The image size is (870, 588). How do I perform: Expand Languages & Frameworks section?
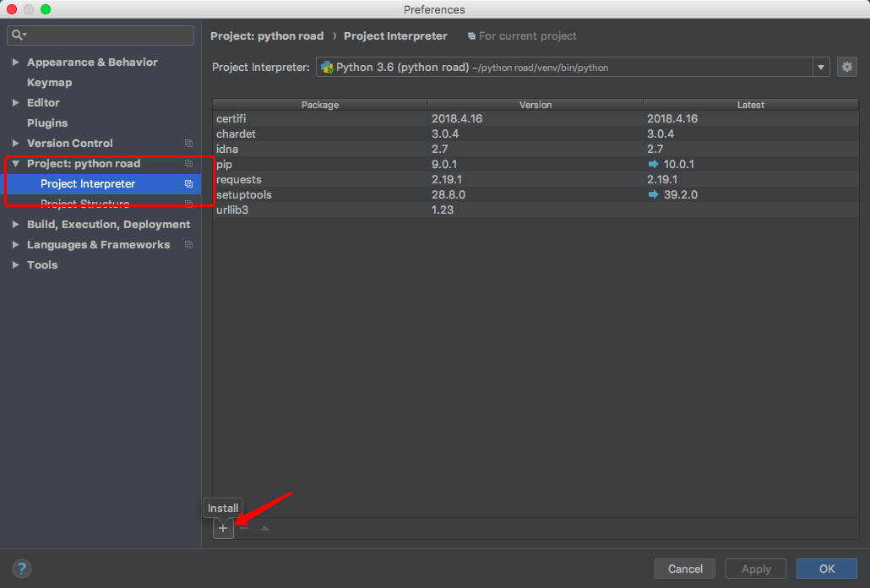click(x=15, y=245)
